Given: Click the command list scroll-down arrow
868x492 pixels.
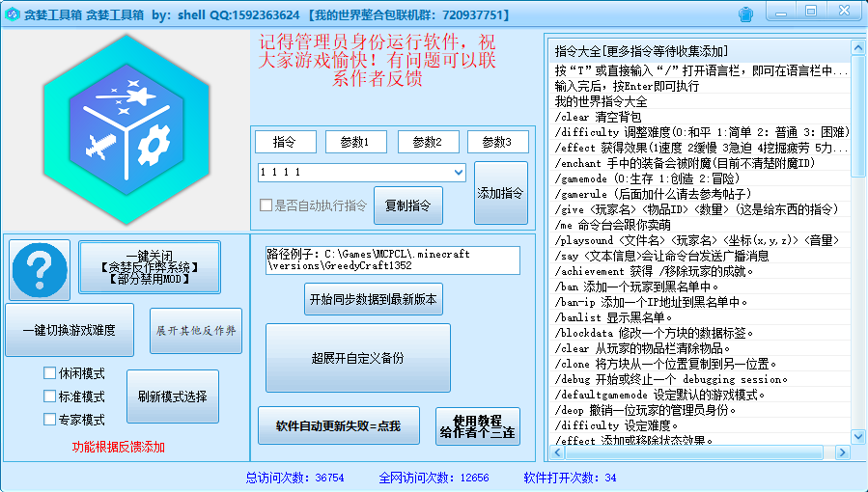Looking at the screenshot, I should 857,441.
